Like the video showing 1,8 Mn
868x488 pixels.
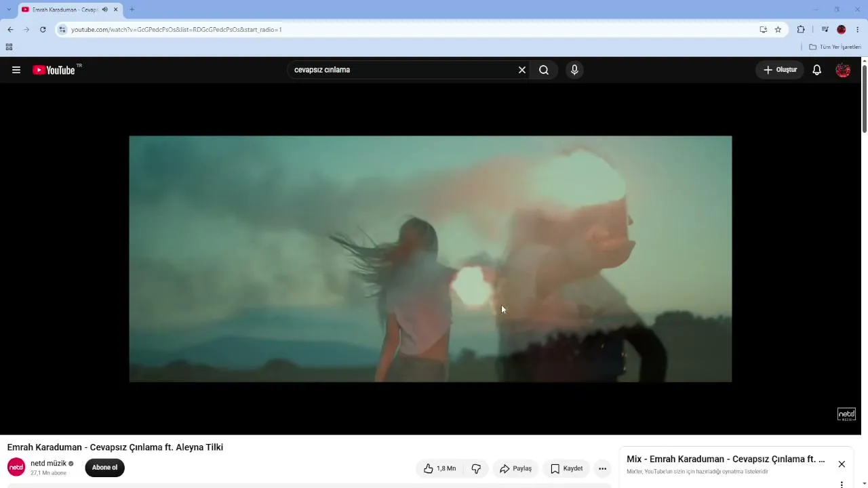(x=439, y=468)
